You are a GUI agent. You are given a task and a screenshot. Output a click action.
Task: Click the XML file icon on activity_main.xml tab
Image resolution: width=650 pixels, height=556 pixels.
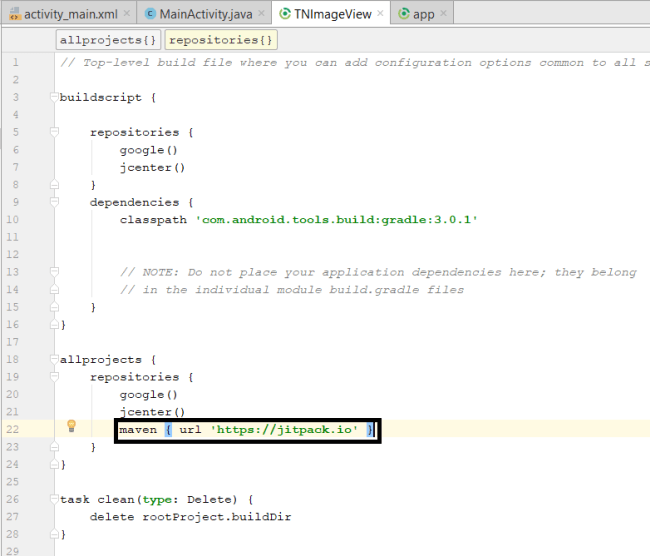tap(15, 14)
